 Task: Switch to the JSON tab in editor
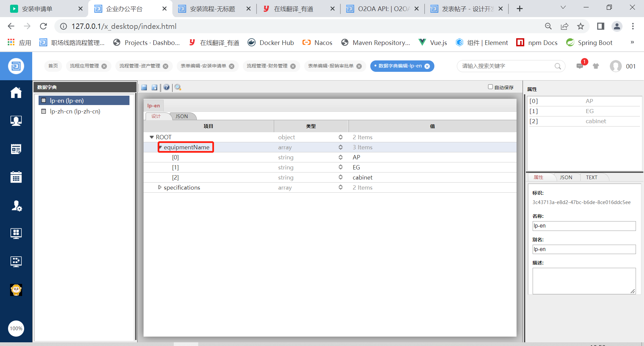coord(181,116)
